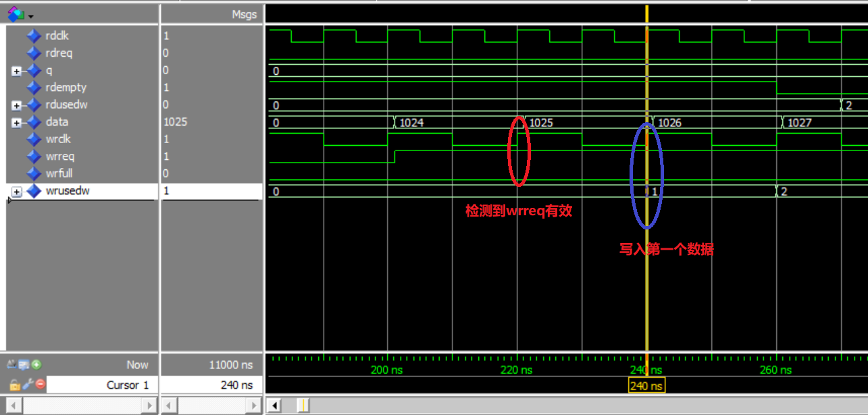
Task: Open cursor properties with the wrench icon
Action: [x=26, y=385]
